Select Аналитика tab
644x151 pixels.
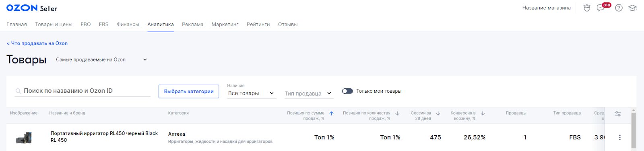point(160,24)
